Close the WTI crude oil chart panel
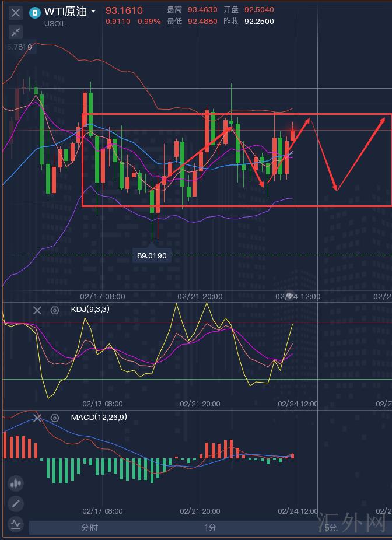392x540 pixels. click(16, 12)
